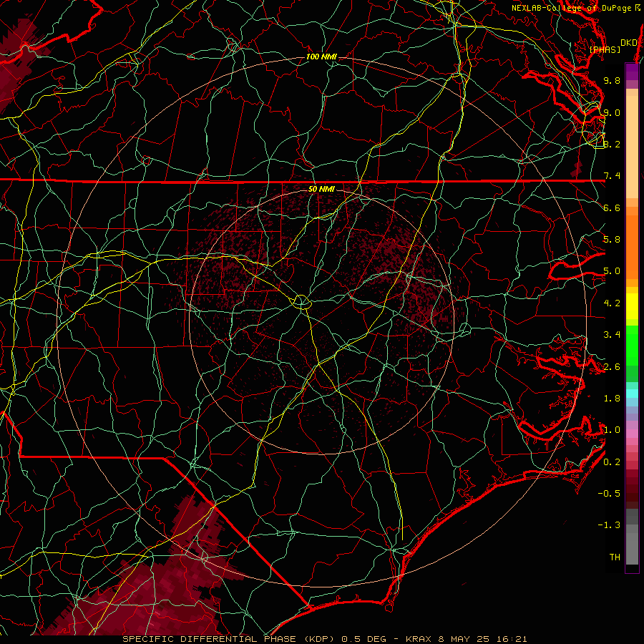The image size is (644, 644).
Task: Click the 50 NMI range ring label
Action: pyautogui.click(x=321, y=189)
